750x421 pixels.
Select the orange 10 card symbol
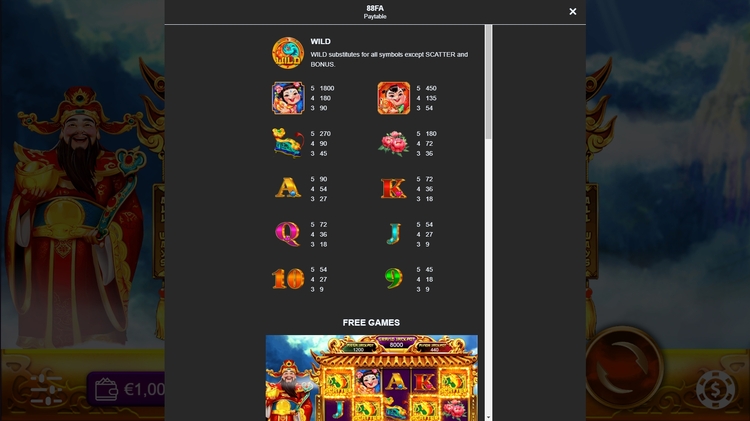(288, 279)
